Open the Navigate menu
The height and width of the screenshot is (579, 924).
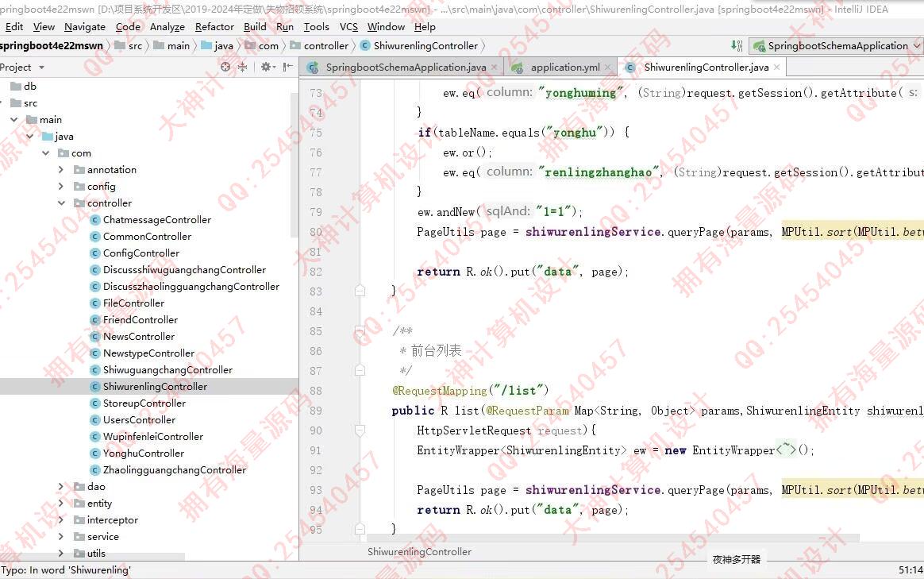pos(85,26)
